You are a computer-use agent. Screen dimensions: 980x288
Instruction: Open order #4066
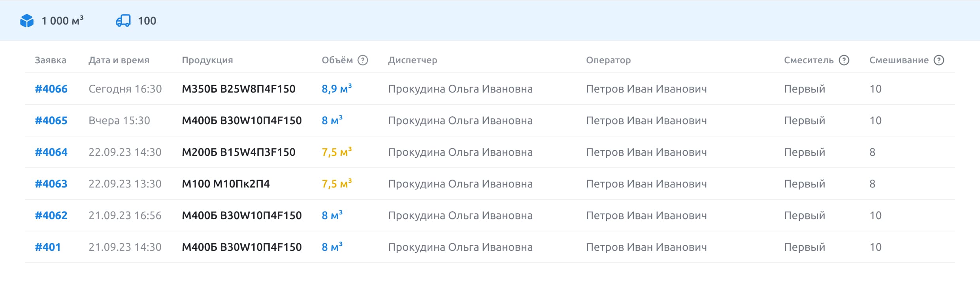pos(51,89)
